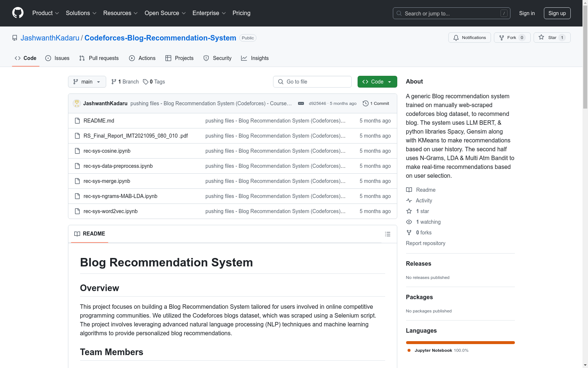Image resolution: width=588 pixels, height=368 pixels.
Task: Expand the Product menu
Action: (x=46, y=13)
